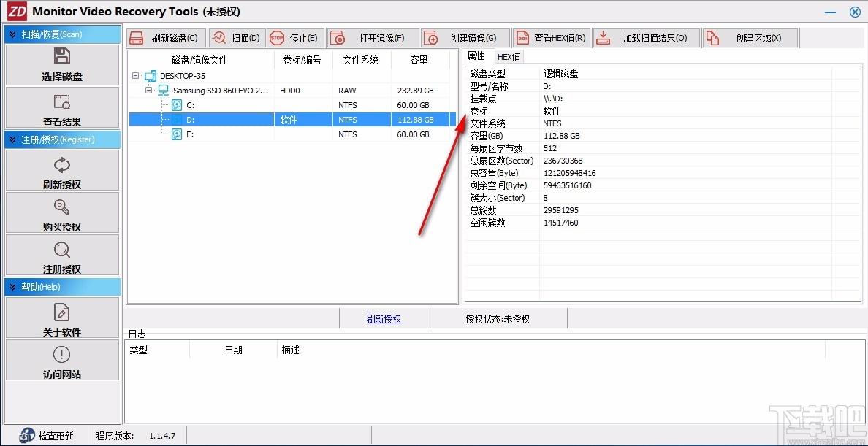Image resolution: width=868 pixels, height=446 pixels.
Task: Collapse the Samsung SSD 860 EVO node
Action: point(149,91)
